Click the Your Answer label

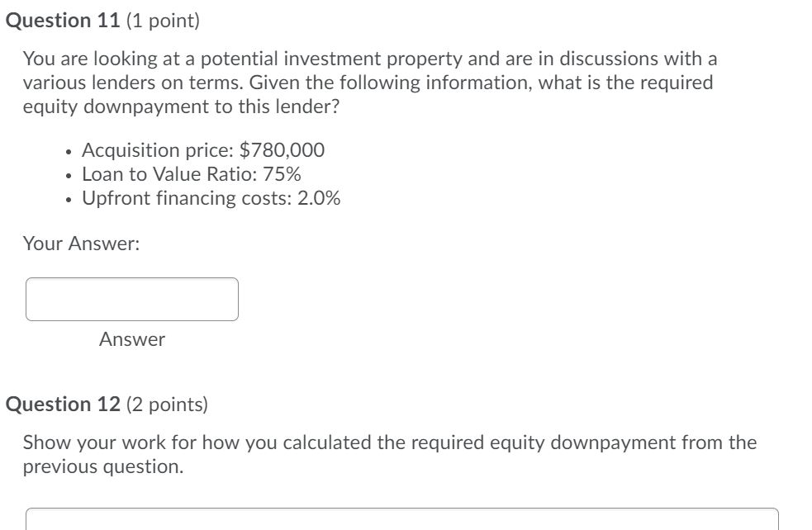[x=80, y=243]
